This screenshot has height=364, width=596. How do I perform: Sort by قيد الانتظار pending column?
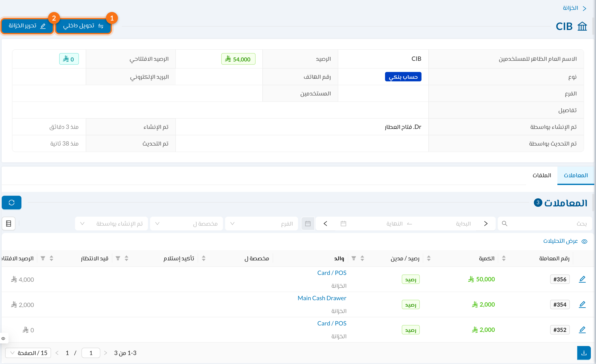(x=126, y=258)
